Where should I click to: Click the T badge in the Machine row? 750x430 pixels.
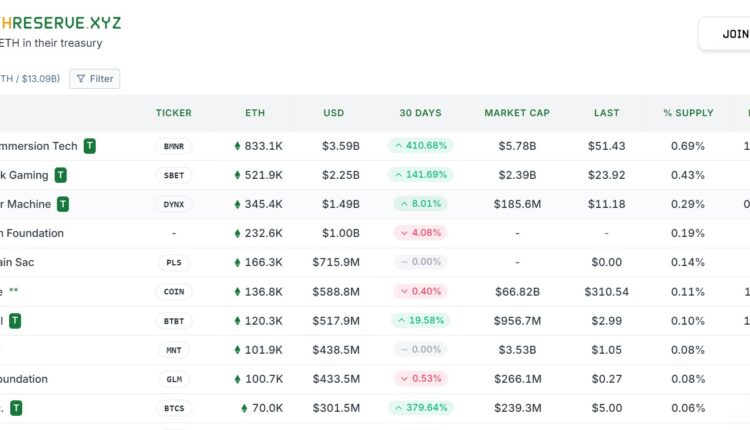tap(63, 204)
